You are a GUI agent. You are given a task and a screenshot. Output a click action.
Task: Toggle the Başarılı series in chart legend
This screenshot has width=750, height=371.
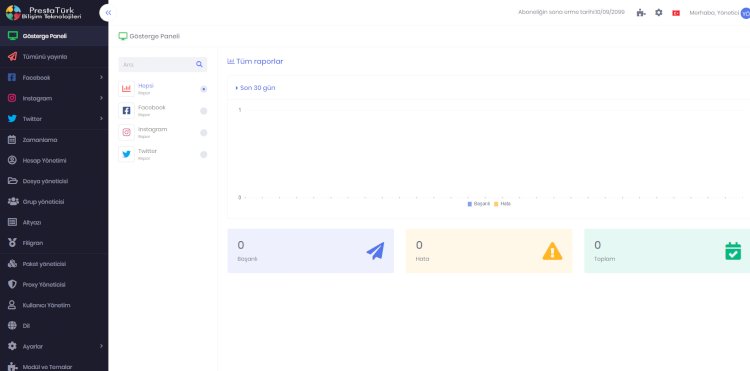tap(479, 204)
